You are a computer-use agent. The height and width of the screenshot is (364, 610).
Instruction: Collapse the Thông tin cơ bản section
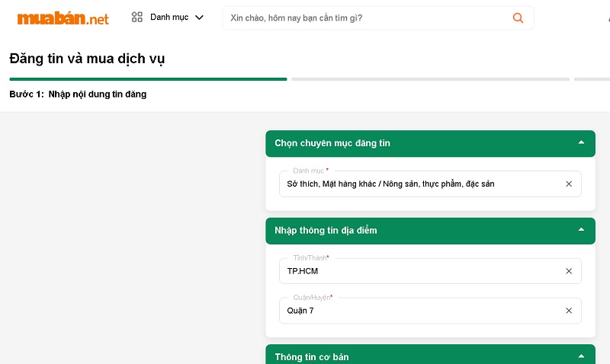[581, 356]
